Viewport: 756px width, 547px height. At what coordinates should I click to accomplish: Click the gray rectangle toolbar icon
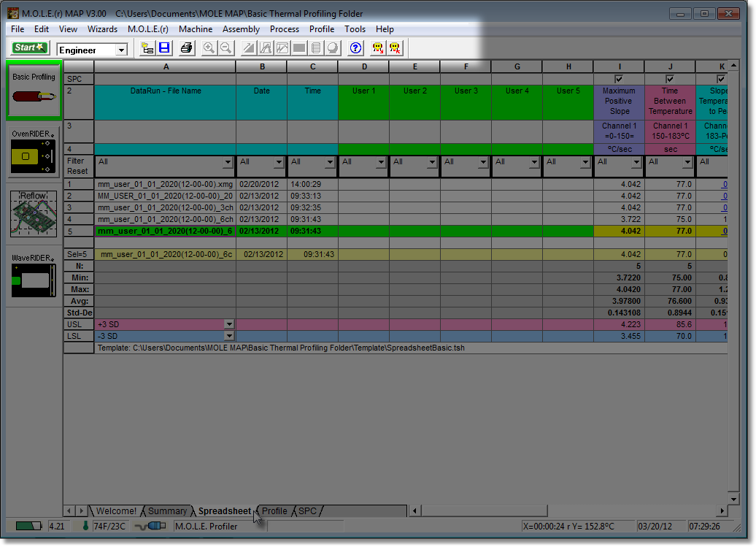click(299, 48)
